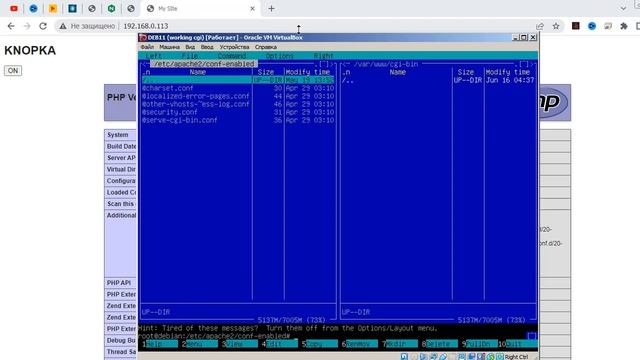Screen dimensions: 640x360
Task: Focus the address bar showing 192.168.0.113
Action: pyautogui.click(x=146, y=26)
